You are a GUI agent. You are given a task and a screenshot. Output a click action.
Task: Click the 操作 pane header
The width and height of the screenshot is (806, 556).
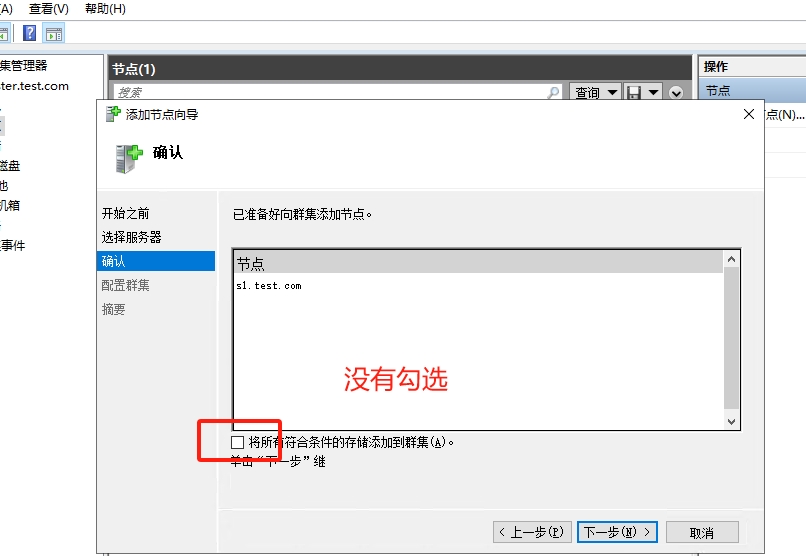(x=753, y=66)
